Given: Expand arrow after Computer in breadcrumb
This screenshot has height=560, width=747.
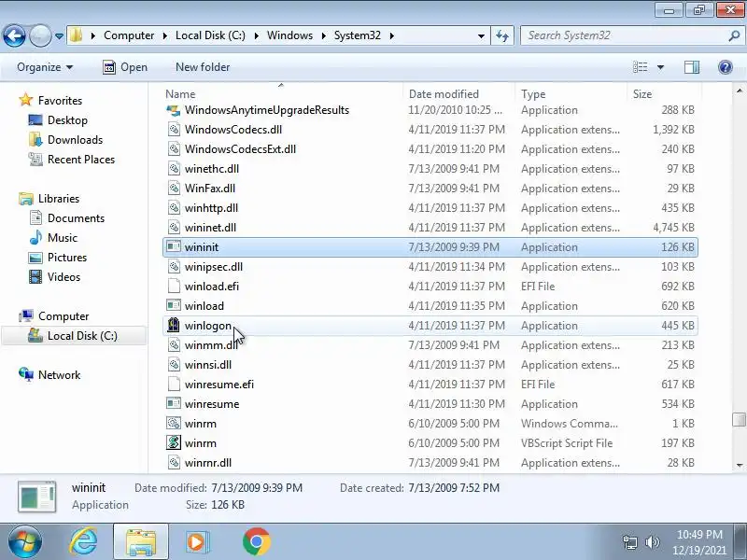Looking at the screenshot, I should [165, 35].
